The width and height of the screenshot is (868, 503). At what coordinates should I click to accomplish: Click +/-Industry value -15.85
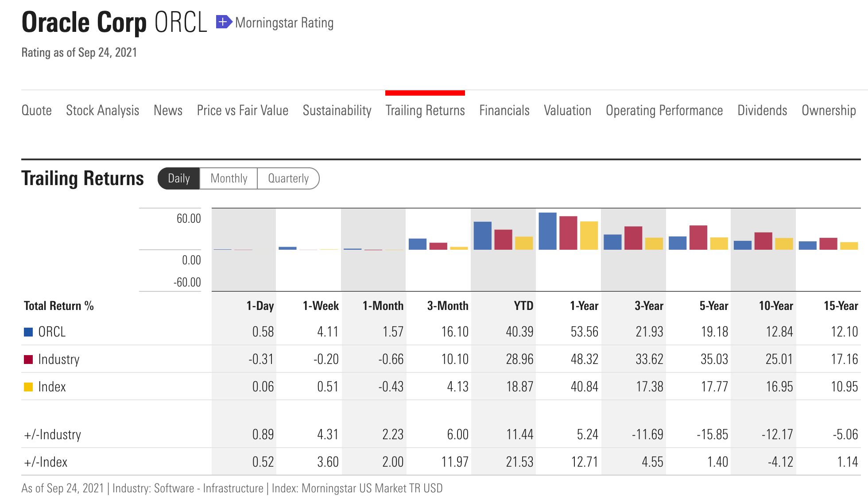[713, 434]
